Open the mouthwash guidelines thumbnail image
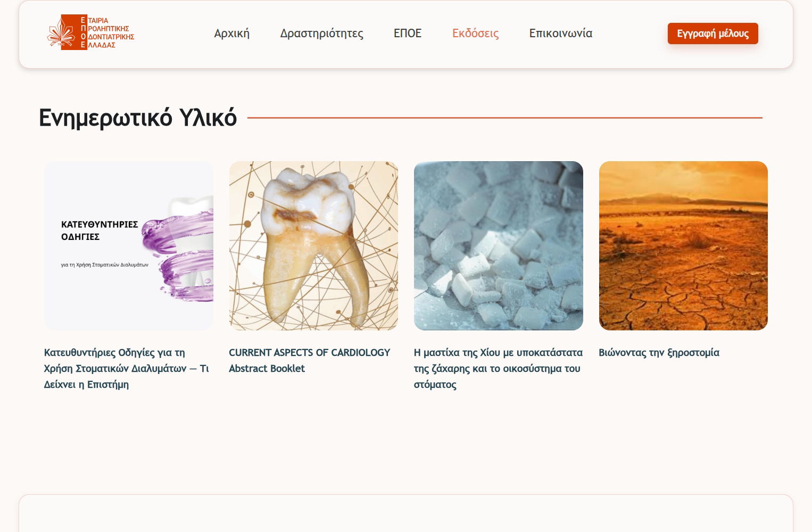 point(129,246)
